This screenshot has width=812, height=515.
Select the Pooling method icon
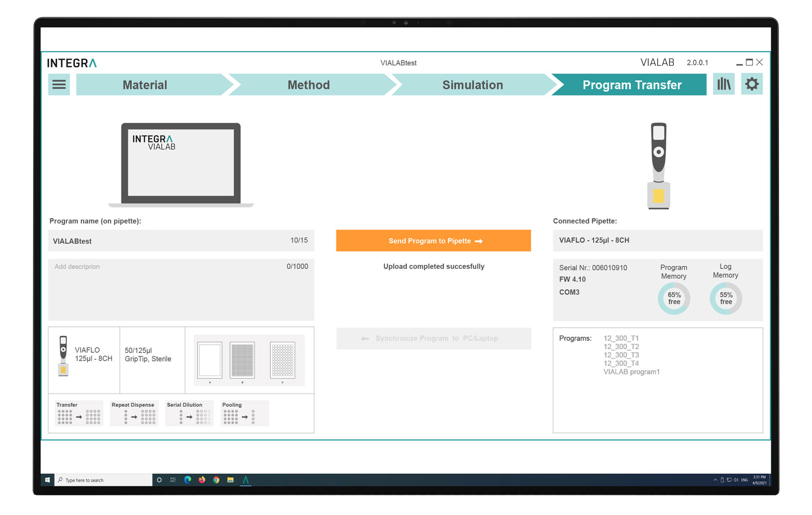[245, 414]
